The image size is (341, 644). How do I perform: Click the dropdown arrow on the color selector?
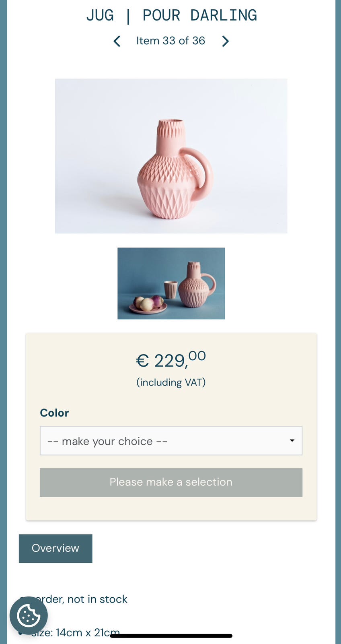tap(292, 441)
